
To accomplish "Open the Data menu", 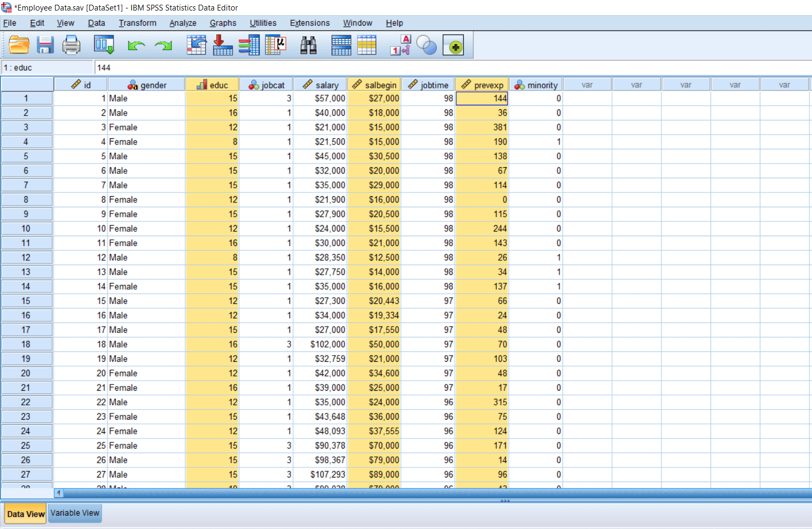I will click(x=96, y=23).
